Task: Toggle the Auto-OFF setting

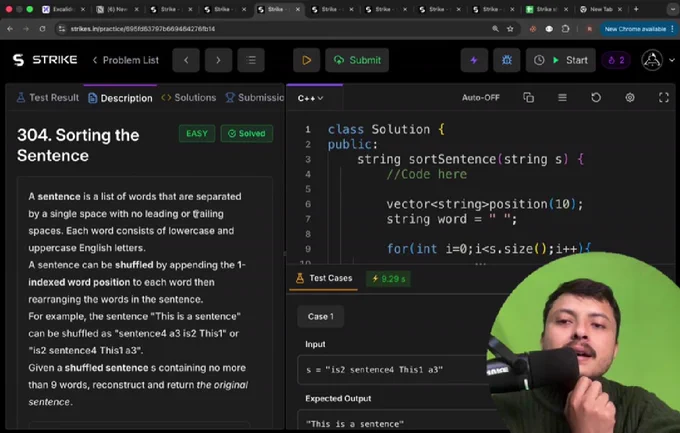Action: coord(481,98)
